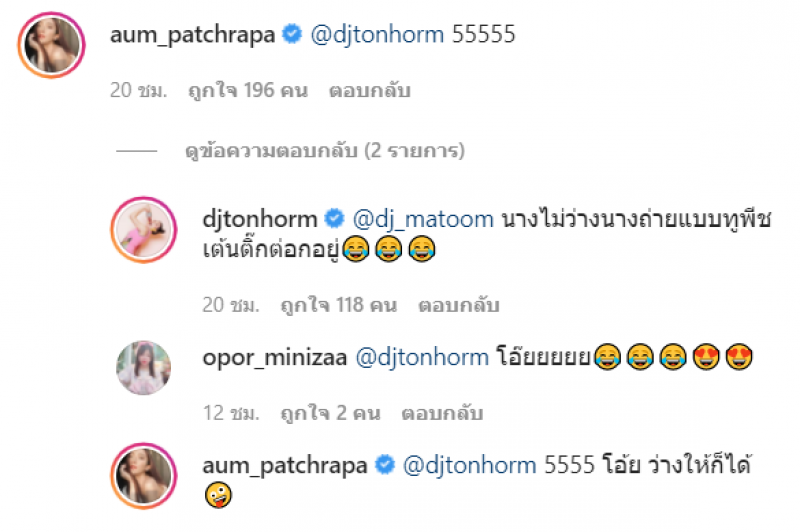Open @djtonhorm mention in opor_minizaa's reply
Viewport: 800px width, 532px height.
tap(422, 358)
